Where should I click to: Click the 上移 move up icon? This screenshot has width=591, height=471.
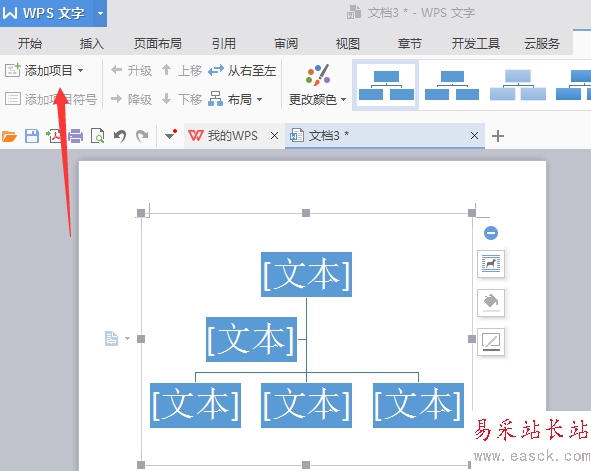(166, 70)
